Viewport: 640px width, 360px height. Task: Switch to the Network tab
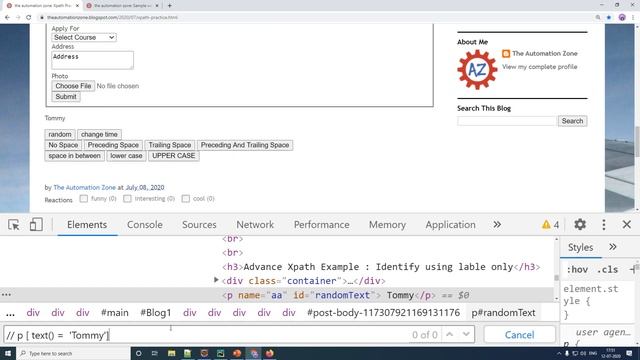255,224
